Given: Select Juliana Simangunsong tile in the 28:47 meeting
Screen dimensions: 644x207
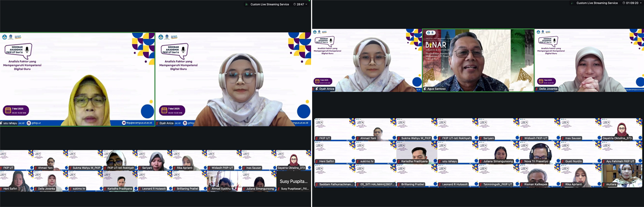Looking at the screenshot, I should pyautogui.click(x=259, y=181).
